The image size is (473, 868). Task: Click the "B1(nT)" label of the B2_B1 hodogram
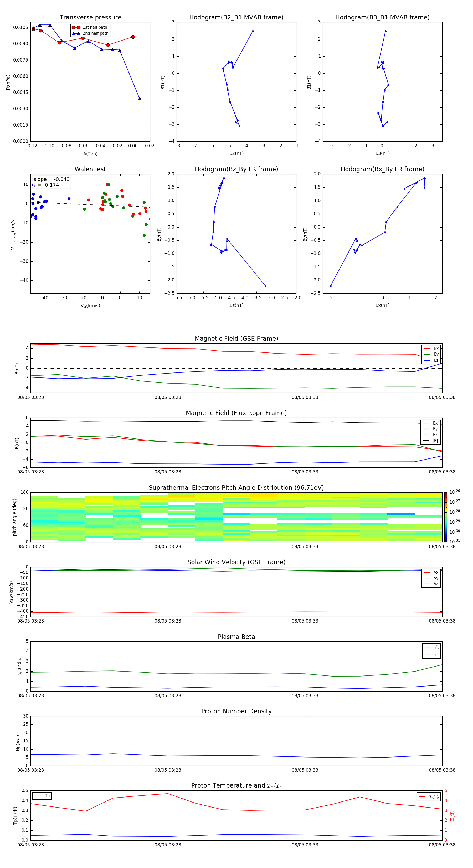[x=163, y=82]
